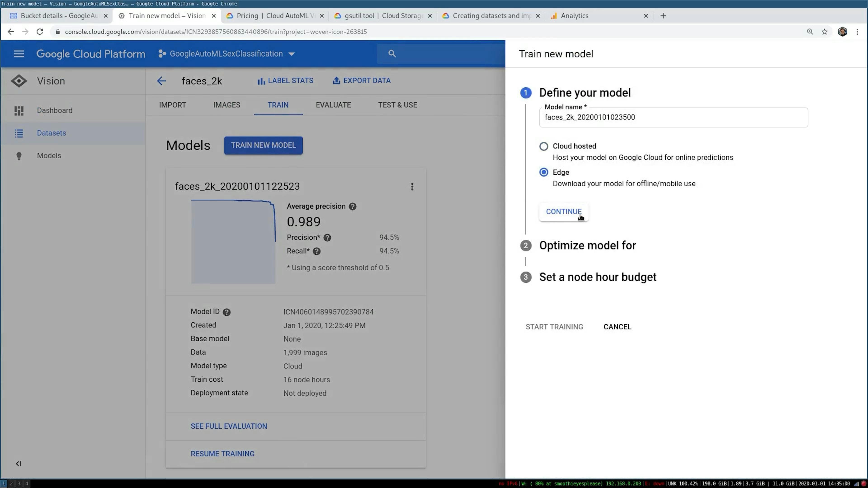
Task: Click the CONTINUE button
Action: tap(564, 212)
